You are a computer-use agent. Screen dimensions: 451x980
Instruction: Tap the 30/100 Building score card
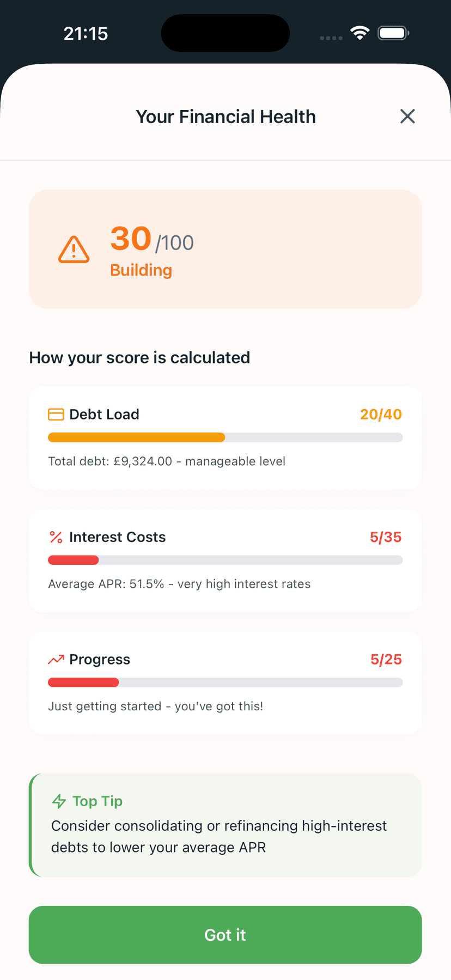point(225,249)
